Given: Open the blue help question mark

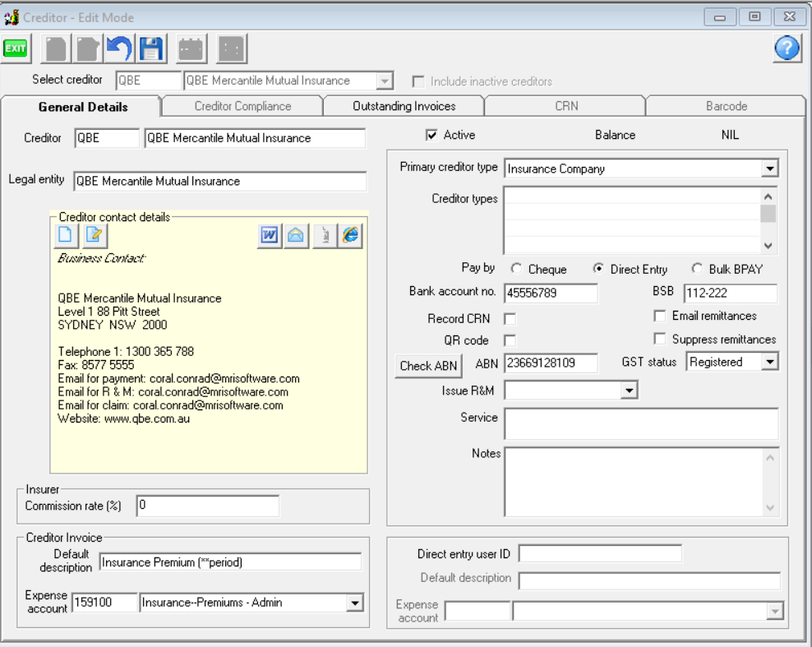Looking at the screenshot, I should (x=787, y=49).
